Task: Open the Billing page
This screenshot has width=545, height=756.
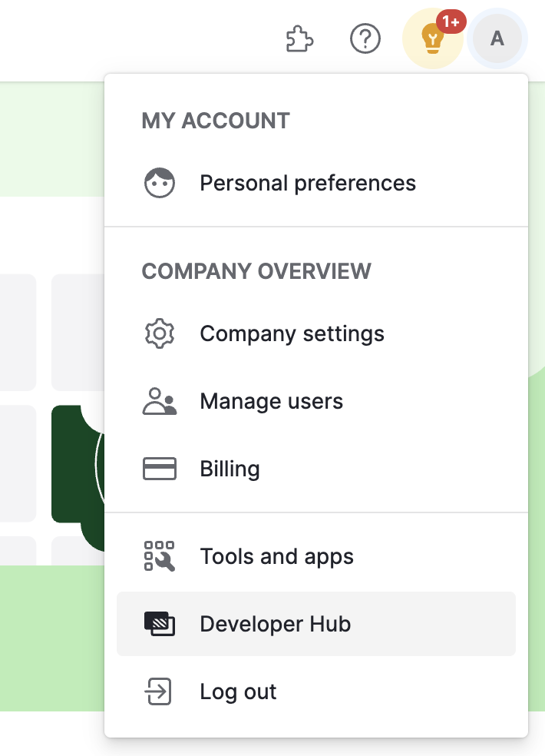Action: [x=230, y=469]
